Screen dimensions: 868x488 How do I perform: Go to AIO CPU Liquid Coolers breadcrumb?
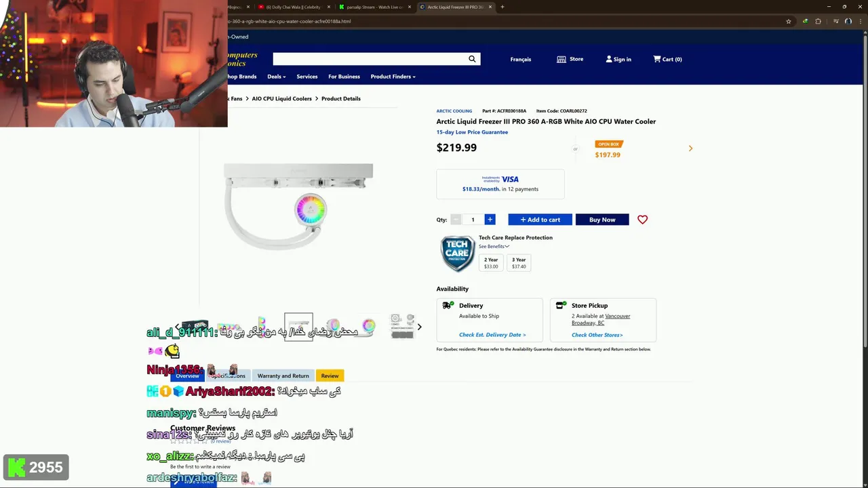[x=281, y=98]
